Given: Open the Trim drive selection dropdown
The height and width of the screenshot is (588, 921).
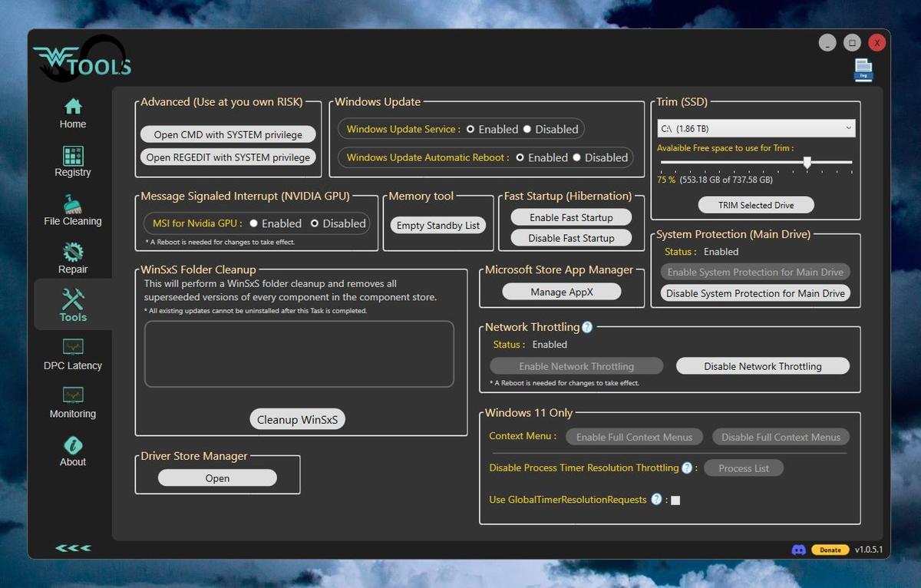Looking at the screenshot, I should point(756,128).
